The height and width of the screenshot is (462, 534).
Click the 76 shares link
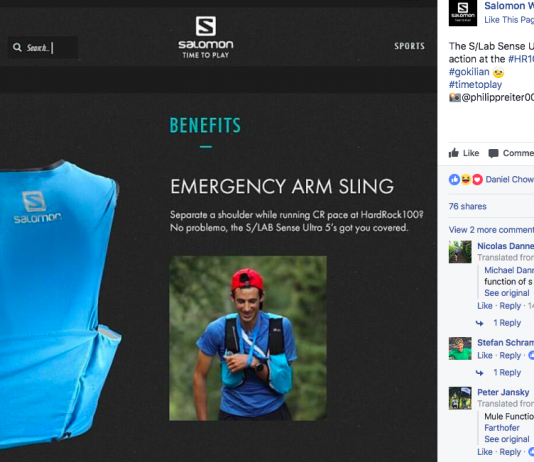tap(468, 206)
